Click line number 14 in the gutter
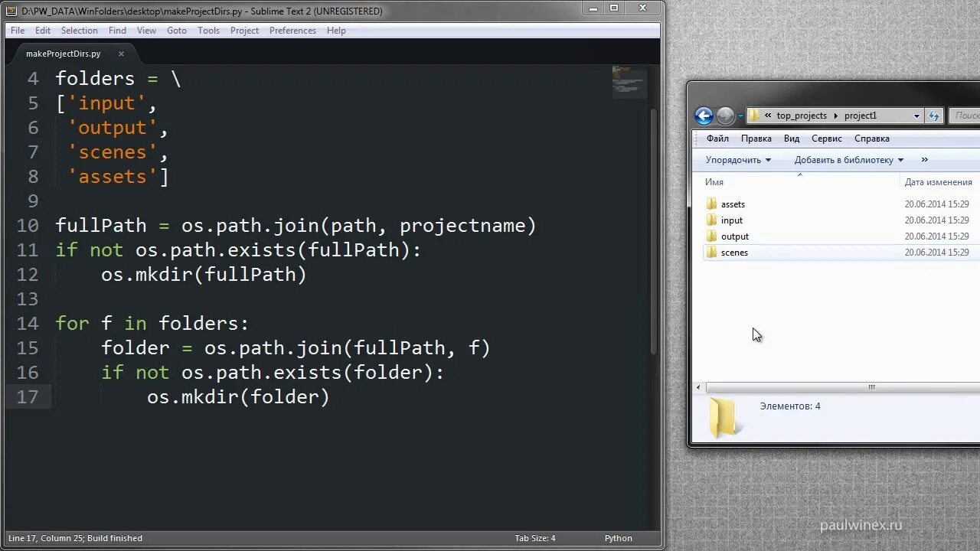The height and width of the screenshot is (551, 980). (27, 324)
